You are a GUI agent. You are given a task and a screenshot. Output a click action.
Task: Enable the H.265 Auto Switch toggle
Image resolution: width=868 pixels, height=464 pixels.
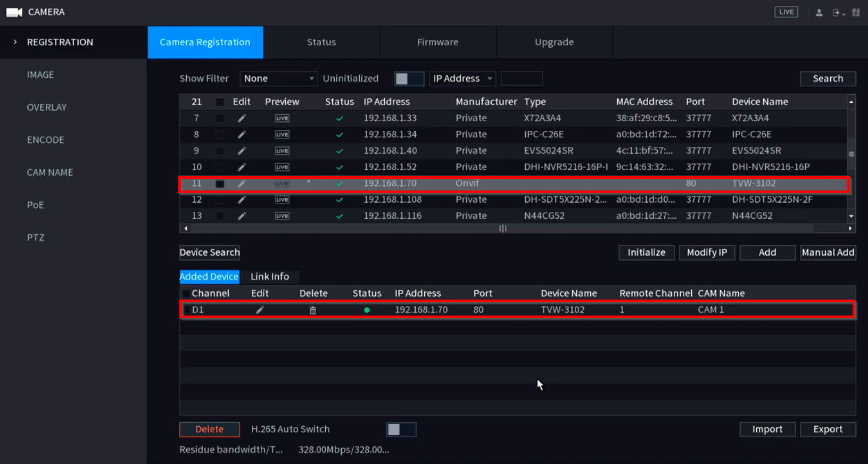(401, 429)
